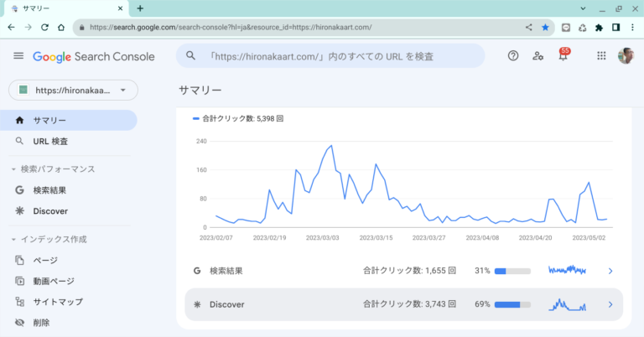This screenshot has width=644, height=337.
Task: Go forward in the browser
Action: pos(28,28)
